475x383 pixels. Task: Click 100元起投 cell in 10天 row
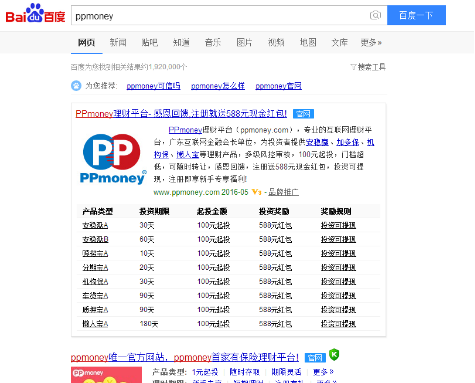[214, 253]
